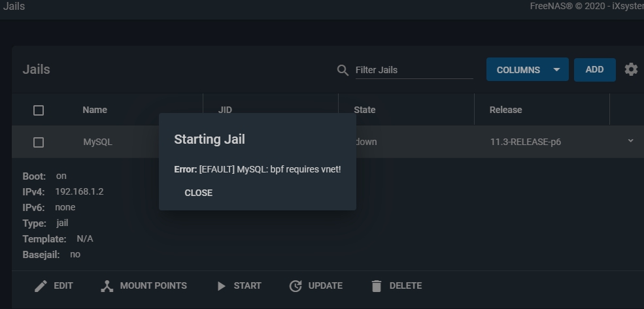Sort by the Name column header

coord(95,110)
